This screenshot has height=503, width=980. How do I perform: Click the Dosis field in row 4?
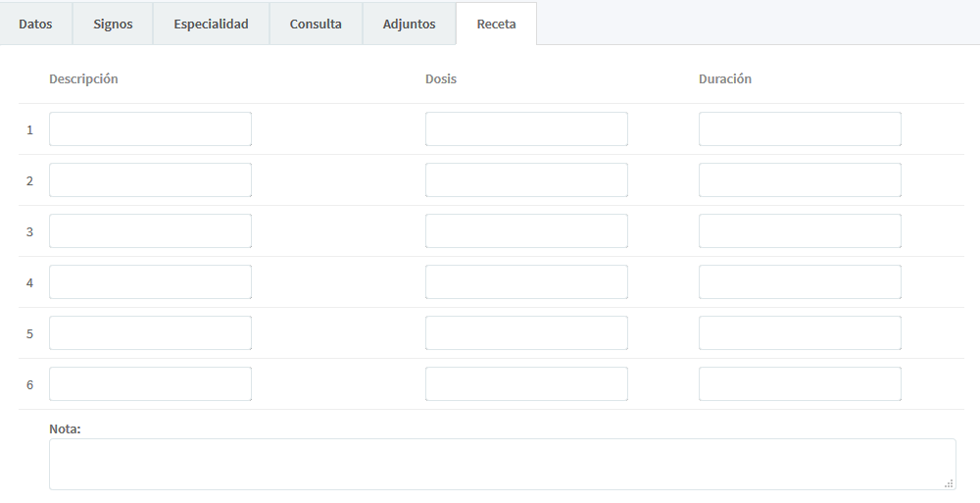526,282
